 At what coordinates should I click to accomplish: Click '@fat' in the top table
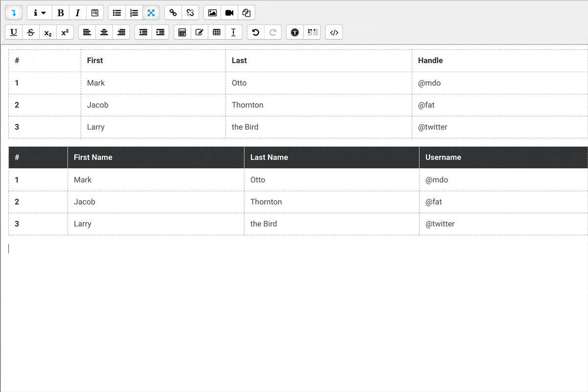[427, 105]
